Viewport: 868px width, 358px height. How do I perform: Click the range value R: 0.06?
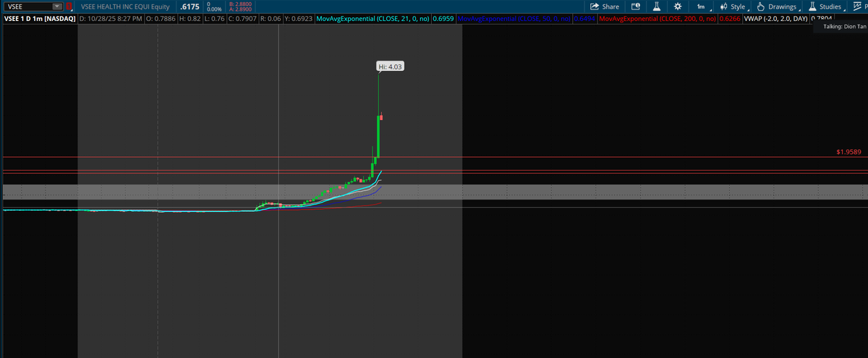271,17
